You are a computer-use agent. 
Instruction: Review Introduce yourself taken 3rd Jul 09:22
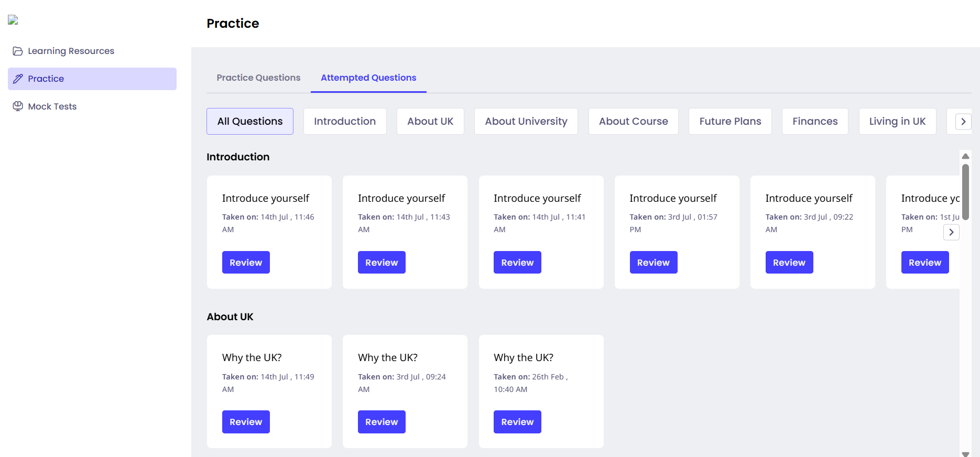[x=789, y=263]
